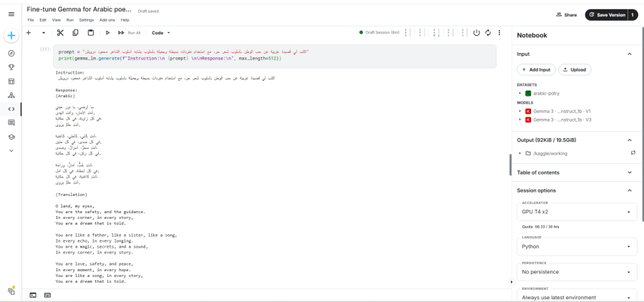644x302 pixels.
Task: Open the View menu
Action: (x=57, y=20)
